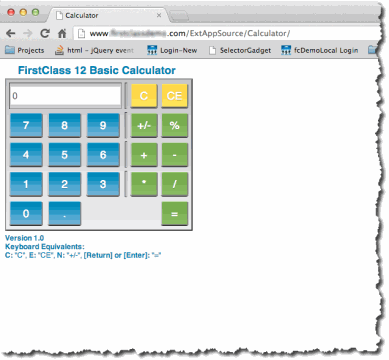Click the percent key
Image resolution: width=389 pixels, height=360 pixels.
(175, 125)
